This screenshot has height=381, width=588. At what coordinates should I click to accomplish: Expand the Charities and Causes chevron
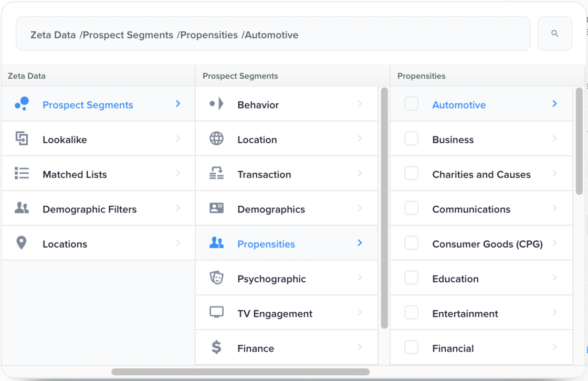point(554,174)
